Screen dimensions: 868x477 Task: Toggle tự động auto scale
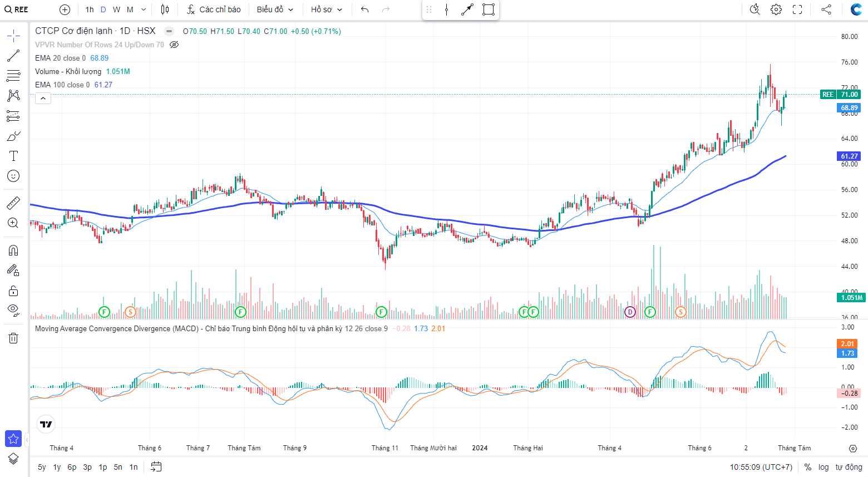pos(849,467)
